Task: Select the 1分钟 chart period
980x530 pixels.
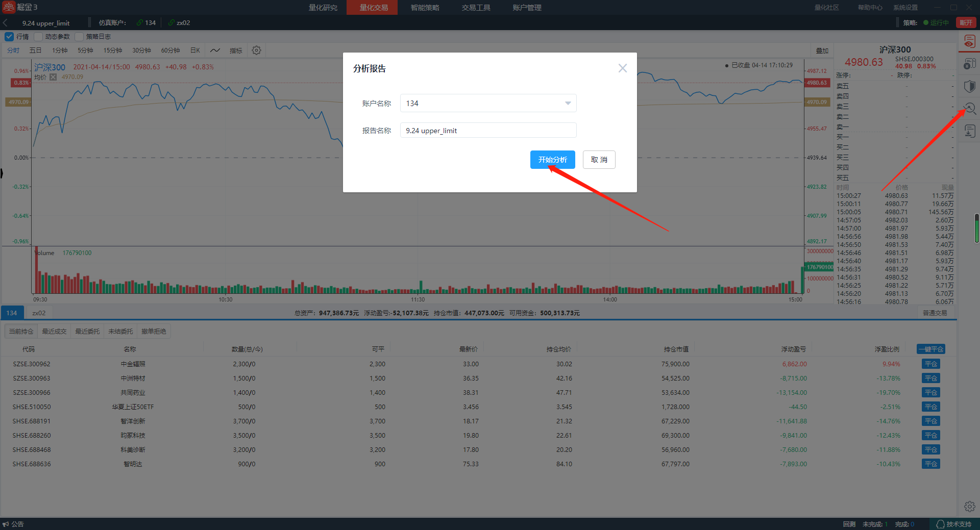Action: click(x=60, y=51)
